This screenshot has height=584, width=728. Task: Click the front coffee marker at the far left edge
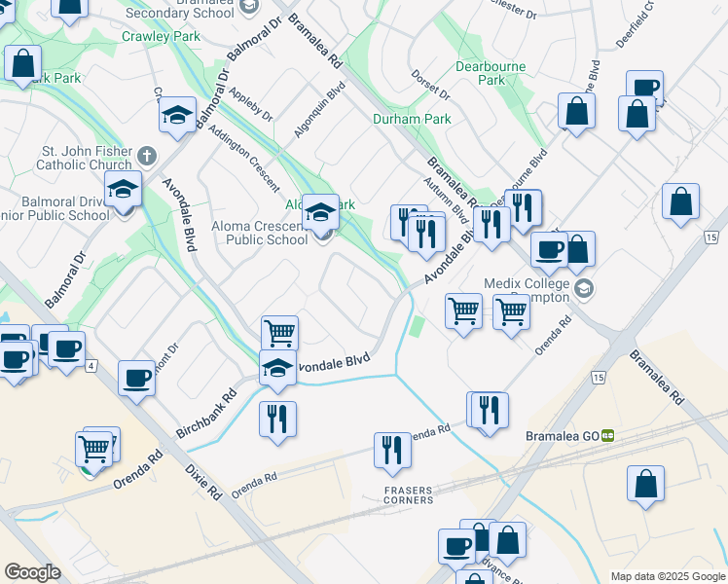15,361
